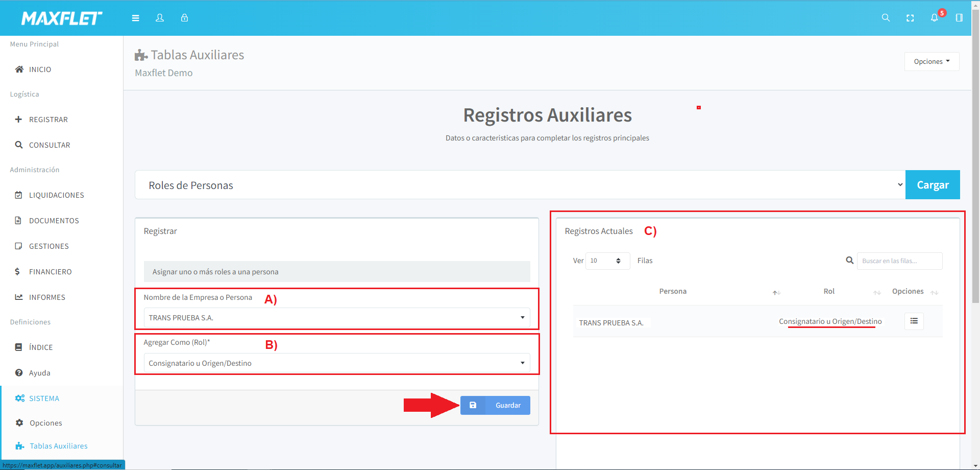Click the hamburger menu icon in header
The width and height of the screenshot is (980, 470).
click(x=135, y=18)
